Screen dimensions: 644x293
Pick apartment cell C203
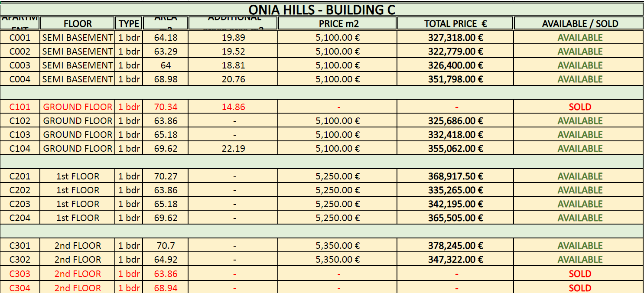pyautogui.click(x=20, y=204)
